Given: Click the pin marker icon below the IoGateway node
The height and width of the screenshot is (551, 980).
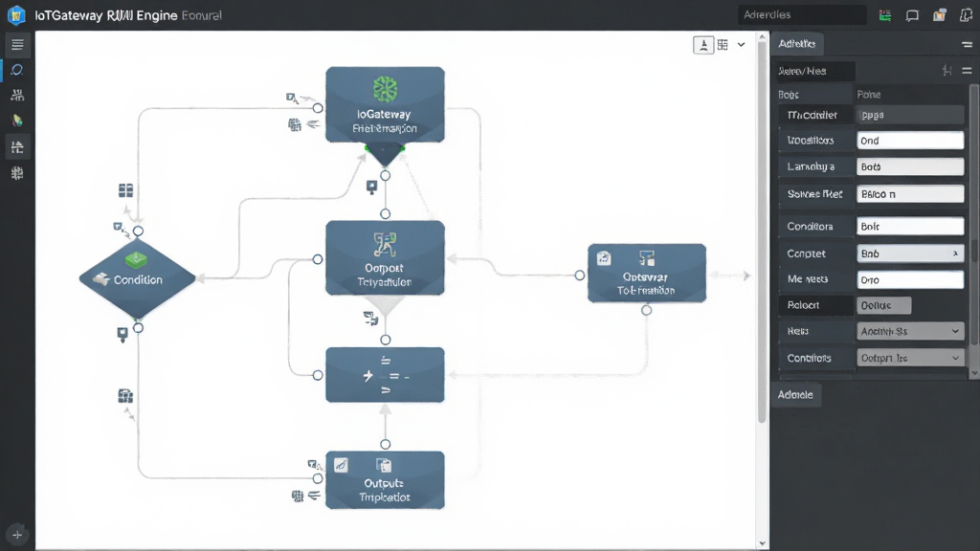Looking at the screenshot, I should tap(372, 187).
